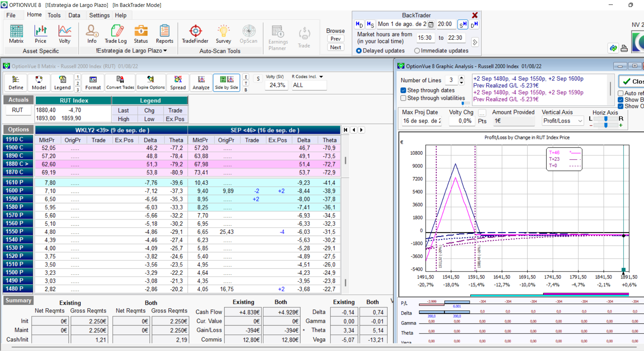
Task: Click the printer icon at top right
Action: pos(624,48)
